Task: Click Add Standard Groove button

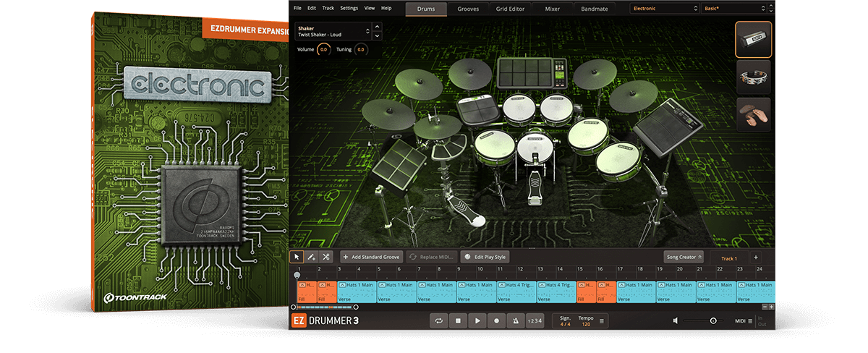Action: pos(371,257)
